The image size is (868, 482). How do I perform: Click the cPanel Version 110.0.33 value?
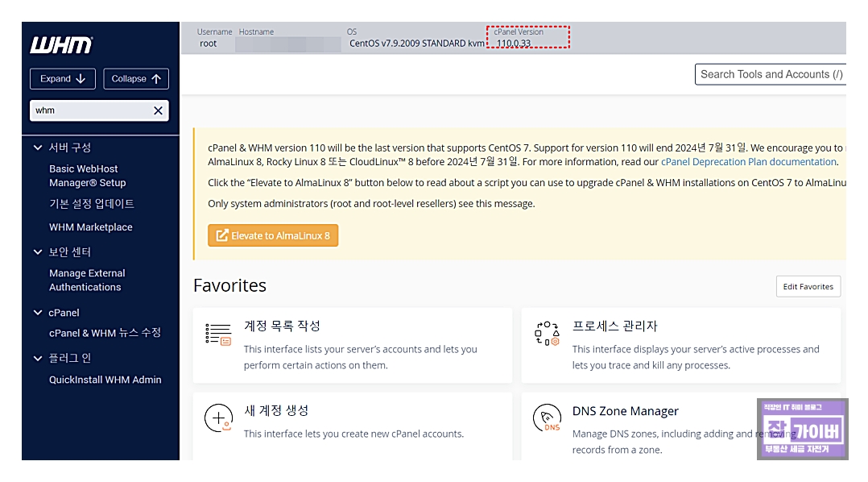513,44
